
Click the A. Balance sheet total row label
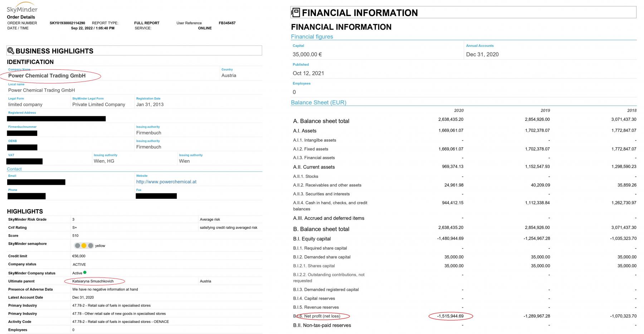pos(321,121)
